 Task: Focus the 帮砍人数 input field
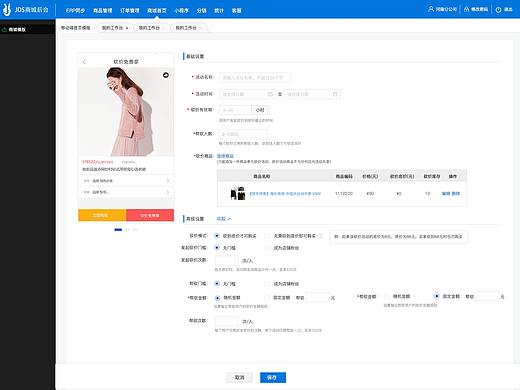point(243,134)
